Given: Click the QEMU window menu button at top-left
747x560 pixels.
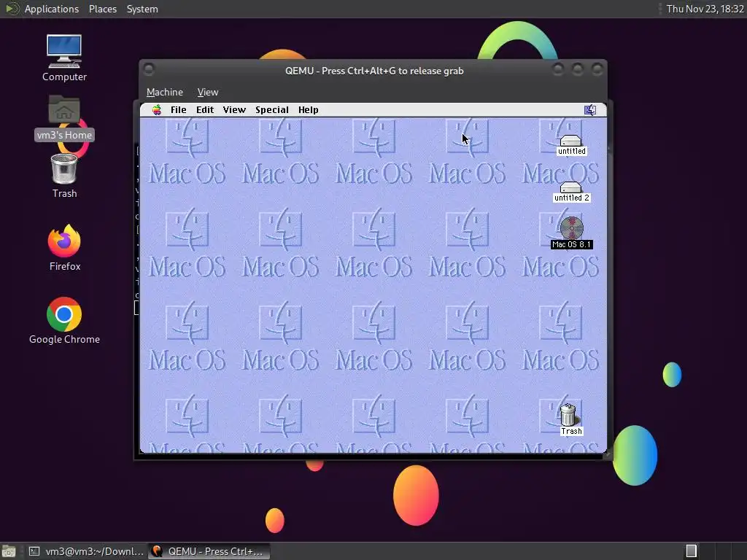Looking at the screenshot, I should click(x=149, y=69).
